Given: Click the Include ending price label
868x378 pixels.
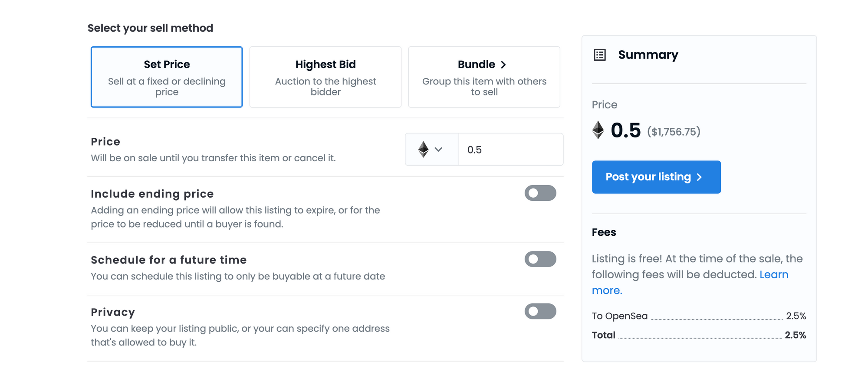Looking at the screenshot, I should coord(152,194).
